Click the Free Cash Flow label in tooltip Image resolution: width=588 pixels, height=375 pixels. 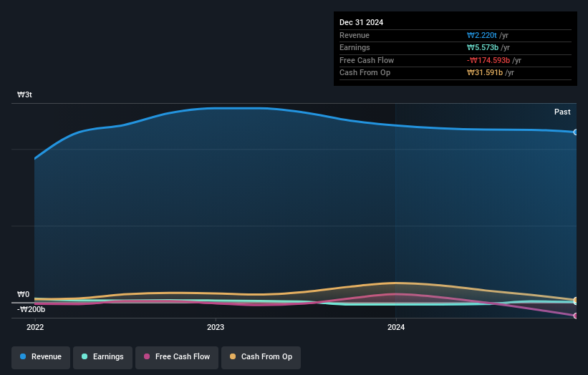(x=367, y=60)
